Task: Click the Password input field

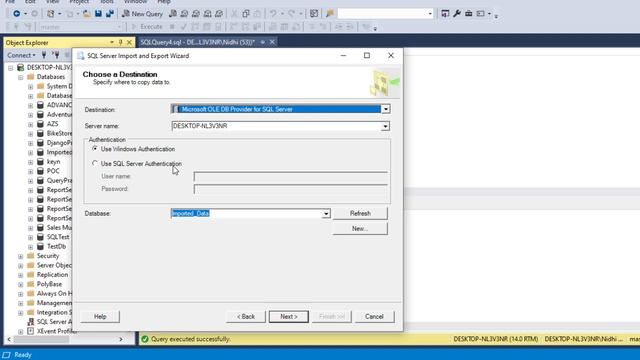Action: pos(291,189)
